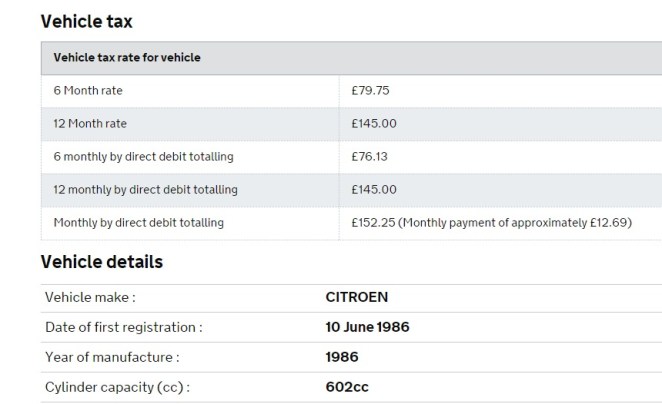
Task: Select £145.00 in the 12 monthly direct debit row
Action: click(374, 189)
